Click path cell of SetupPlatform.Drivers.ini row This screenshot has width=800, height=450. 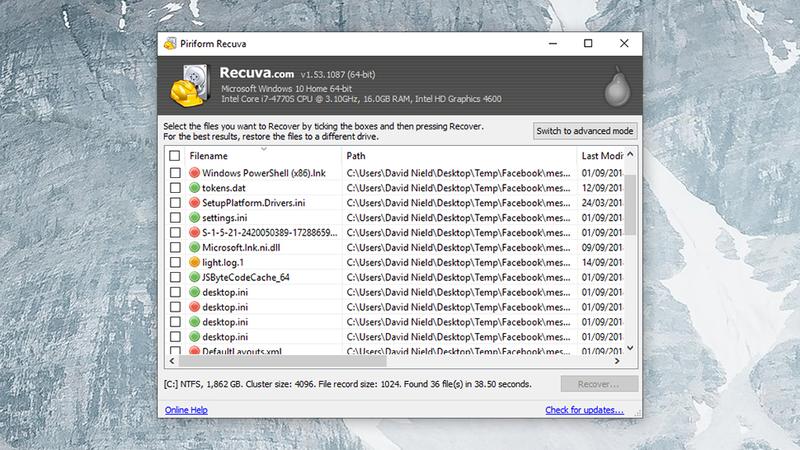(x=459, y=203)
